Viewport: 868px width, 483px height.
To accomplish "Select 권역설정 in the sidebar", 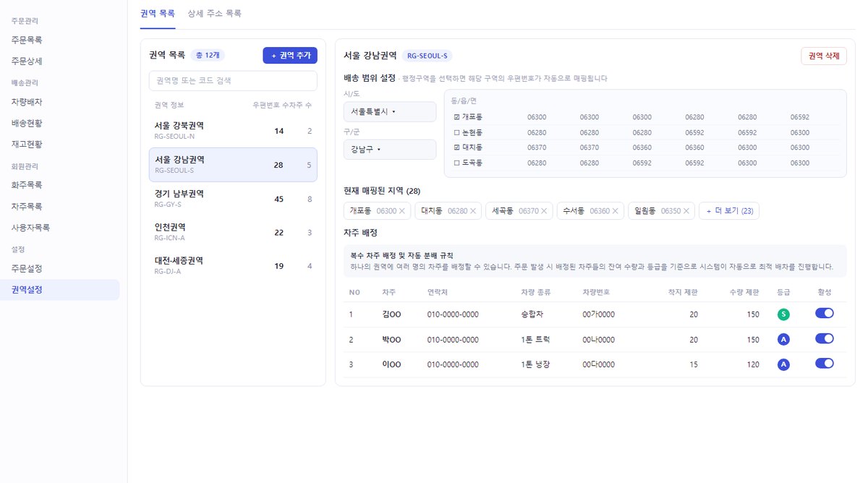I will point(60,289).
